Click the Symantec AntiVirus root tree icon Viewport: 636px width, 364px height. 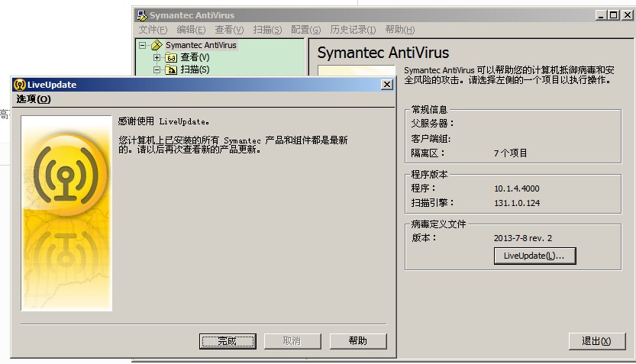click(157, 45)
